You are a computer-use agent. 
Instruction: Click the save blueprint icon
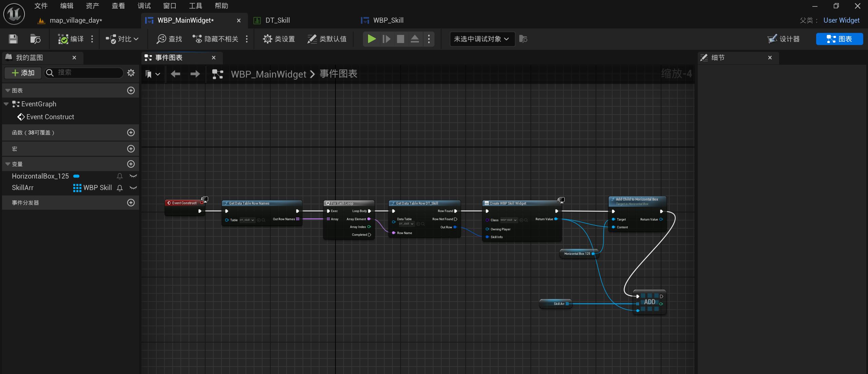coord(13,39)
